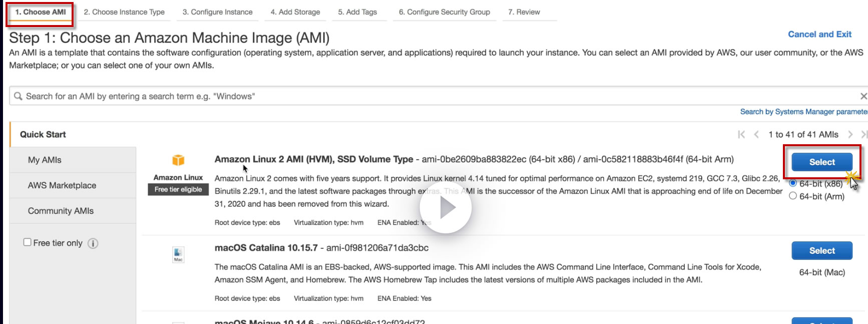Enable the Free tier only checkbox

coord(28,242)
